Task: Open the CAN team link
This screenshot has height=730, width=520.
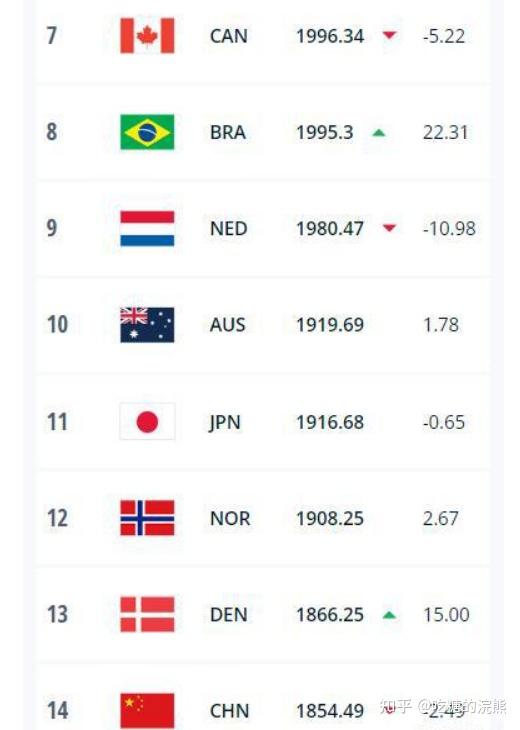Action: (x=229, y=36)
